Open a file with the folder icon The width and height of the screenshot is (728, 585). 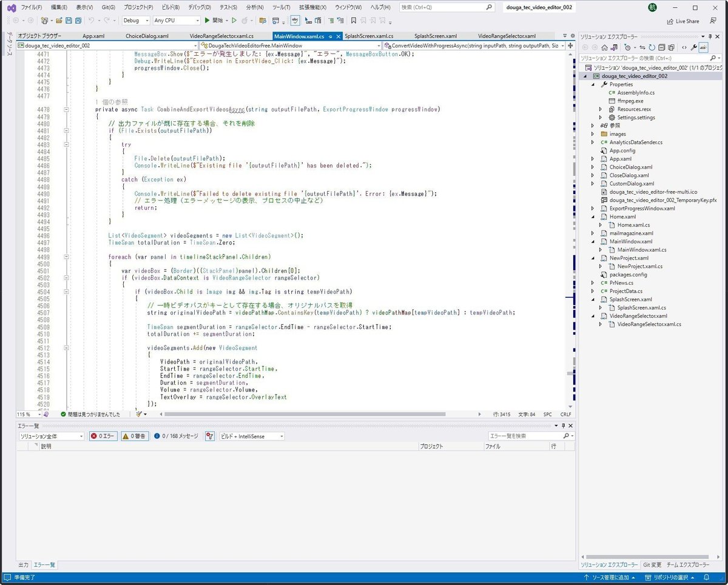point(59,21)
